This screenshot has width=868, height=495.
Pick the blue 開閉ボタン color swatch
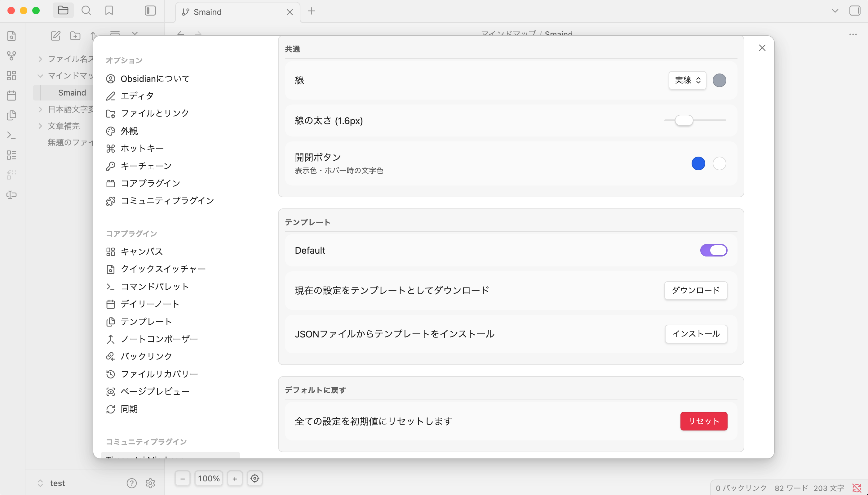tap(698, 163)
